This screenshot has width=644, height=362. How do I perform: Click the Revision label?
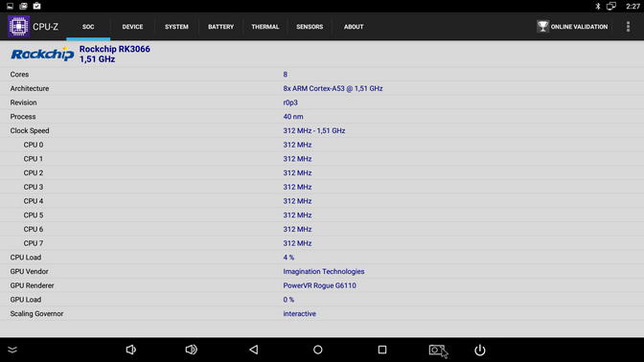(23, 102)
